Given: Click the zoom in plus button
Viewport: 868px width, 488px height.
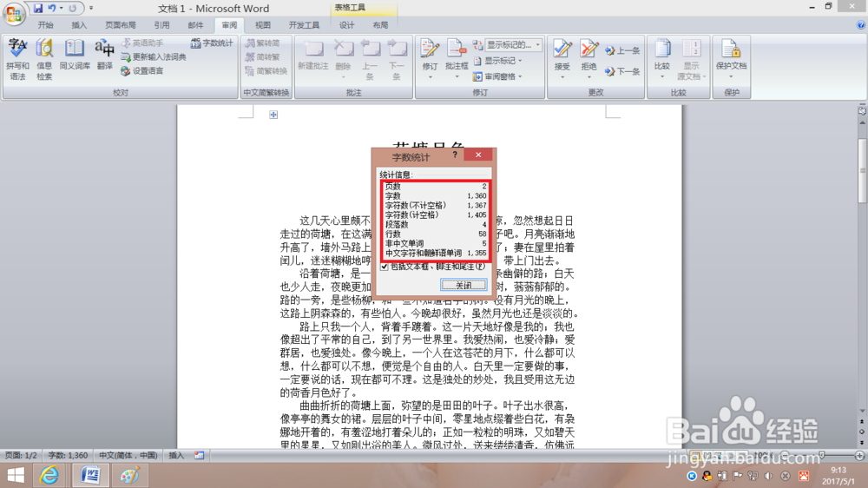Looking at the screenshot, I should coord(859,455).
